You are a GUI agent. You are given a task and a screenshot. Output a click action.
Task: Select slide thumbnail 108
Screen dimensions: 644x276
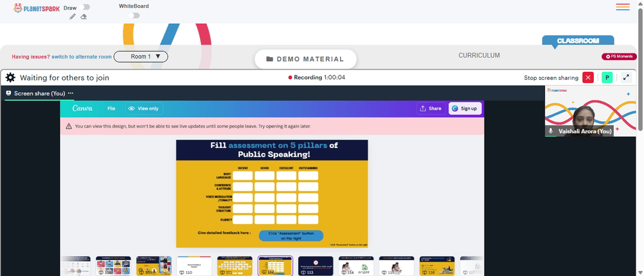coord(113,266)
